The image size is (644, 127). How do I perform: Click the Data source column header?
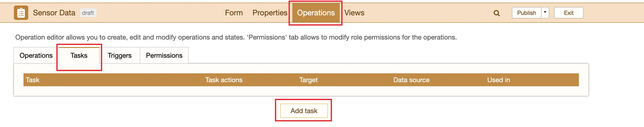pos(411,80)
